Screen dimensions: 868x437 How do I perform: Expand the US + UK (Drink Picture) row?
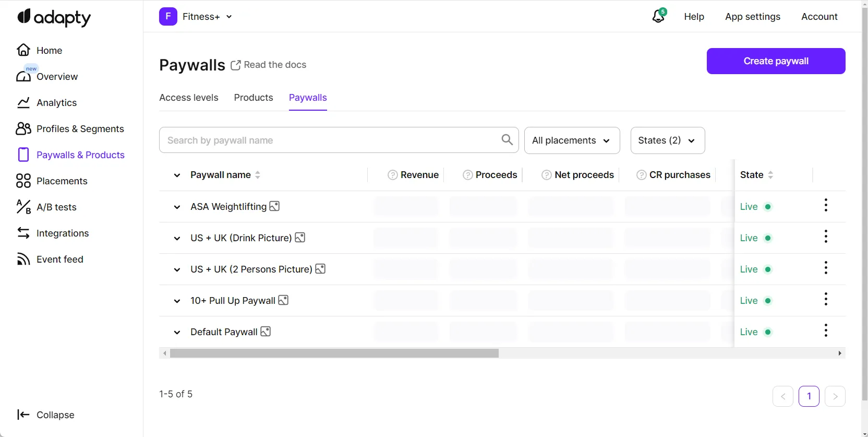[177, 238]
